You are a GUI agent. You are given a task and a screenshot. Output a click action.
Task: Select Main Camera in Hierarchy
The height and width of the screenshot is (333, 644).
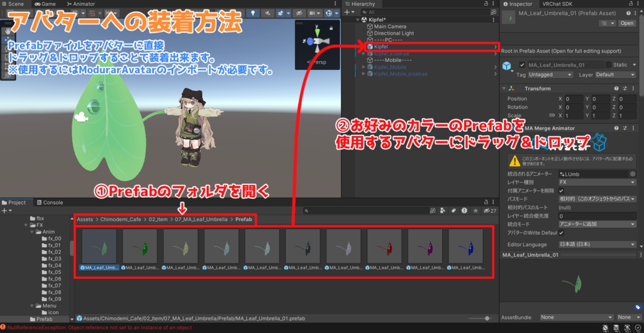(x=390, y=26)
